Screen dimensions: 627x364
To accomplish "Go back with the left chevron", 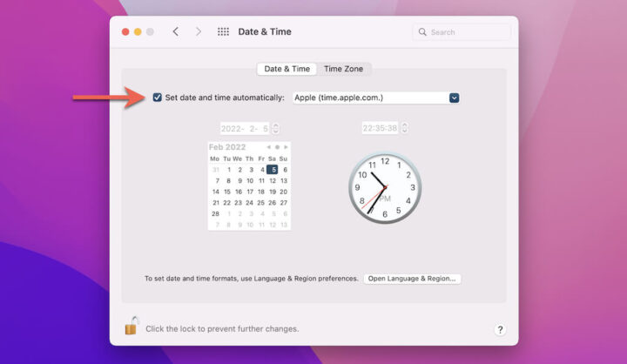I will click(176, 31).
